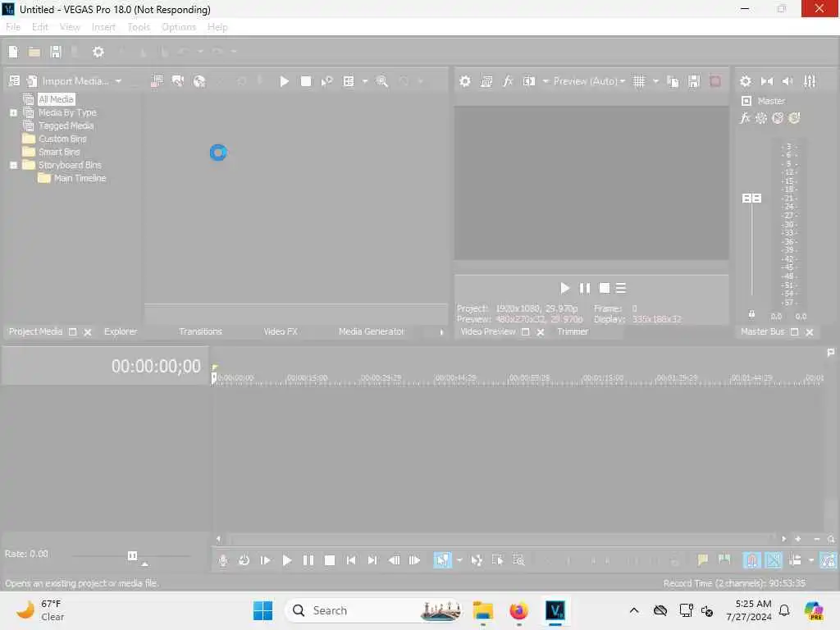This screenshot has width=840, height=630.
Task: Expand the media views dropdown arrow
Action: pos(365,81)
